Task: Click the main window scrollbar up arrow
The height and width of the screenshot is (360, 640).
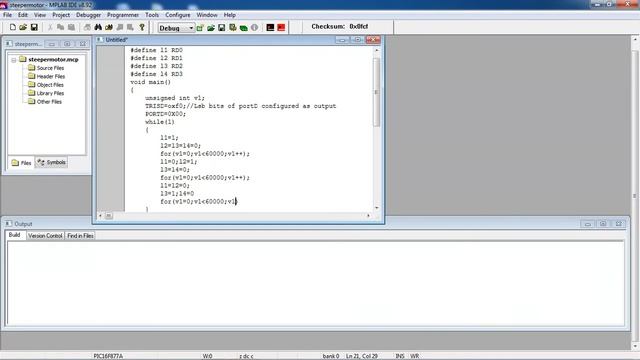Action: click(x=635, y=40)
